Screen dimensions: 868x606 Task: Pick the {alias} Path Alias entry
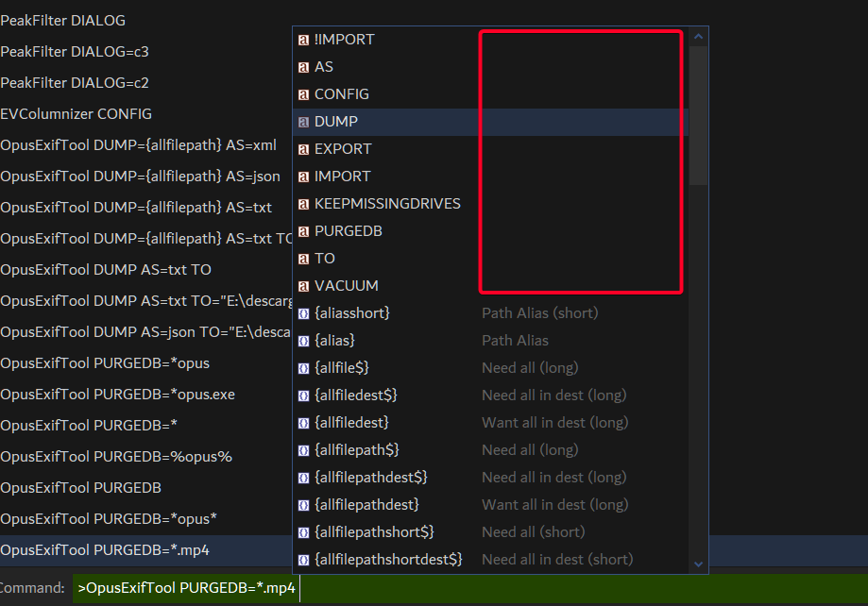click(334, 341)
